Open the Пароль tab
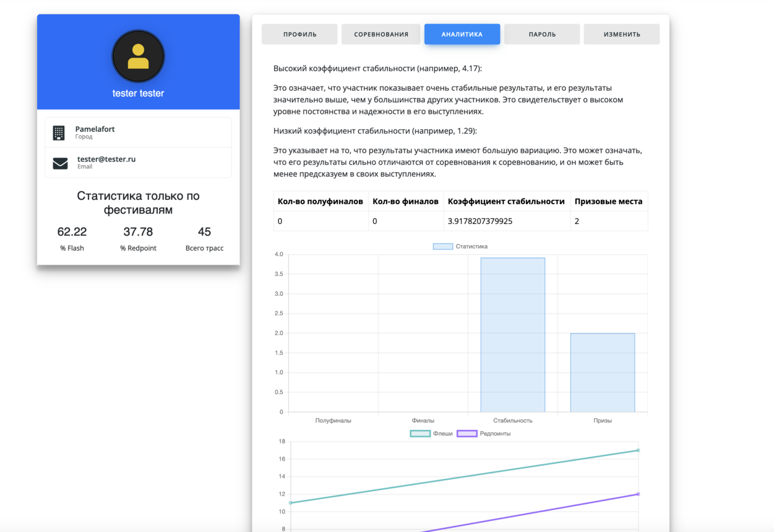Viewport: 774px width, 532px height. coord(542,35)
